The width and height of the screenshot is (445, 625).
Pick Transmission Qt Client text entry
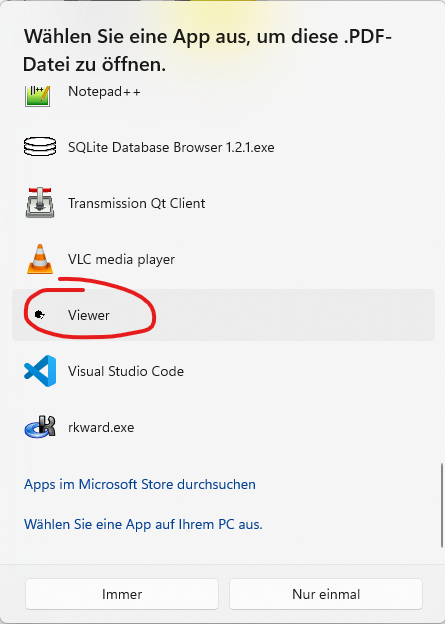136,203
